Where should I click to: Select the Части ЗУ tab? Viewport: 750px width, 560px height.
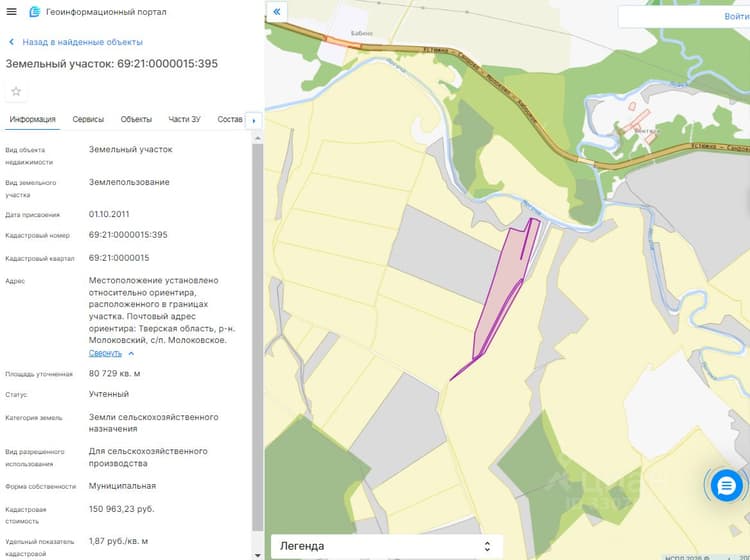click(185, 119)
